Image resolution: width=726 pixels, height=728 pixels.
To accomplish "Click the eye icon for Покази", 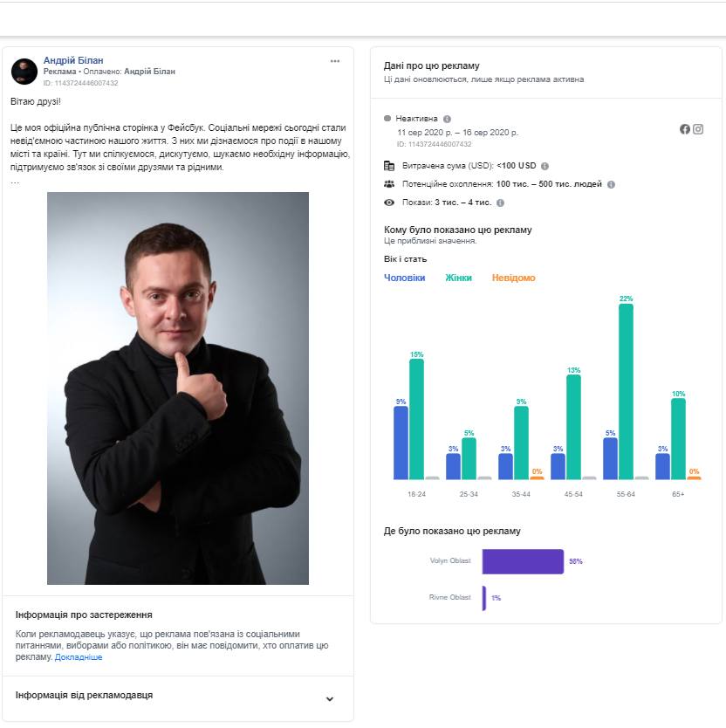I will (x=389, y=203).
